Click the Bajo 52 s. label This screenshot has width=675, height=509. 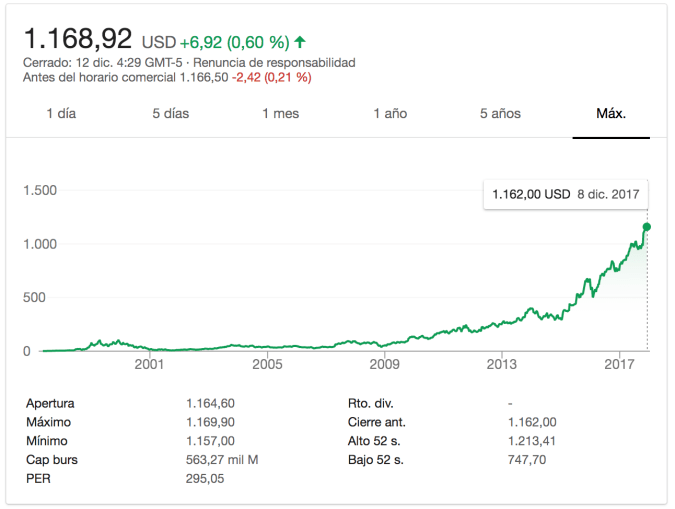pos(376,460)
